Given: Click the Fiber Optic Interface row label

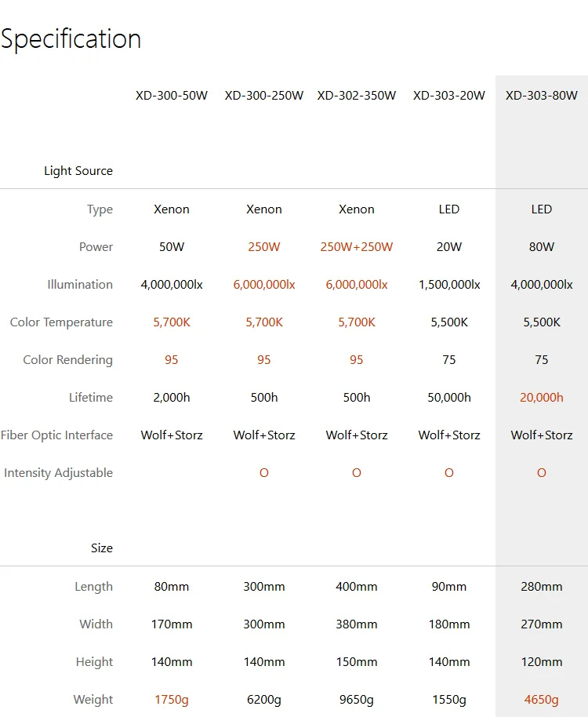Looking at the screenshot, I should click(x=56, y=435).
